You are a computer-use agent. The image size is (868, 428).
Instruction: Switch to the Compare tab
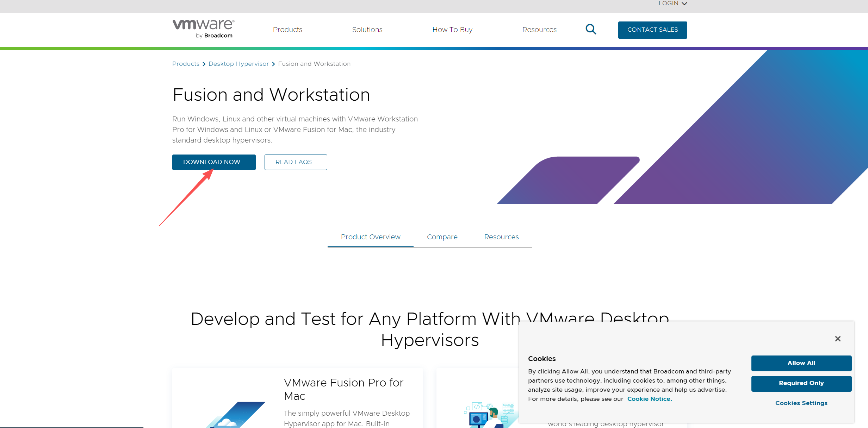(x=442, y=237)
